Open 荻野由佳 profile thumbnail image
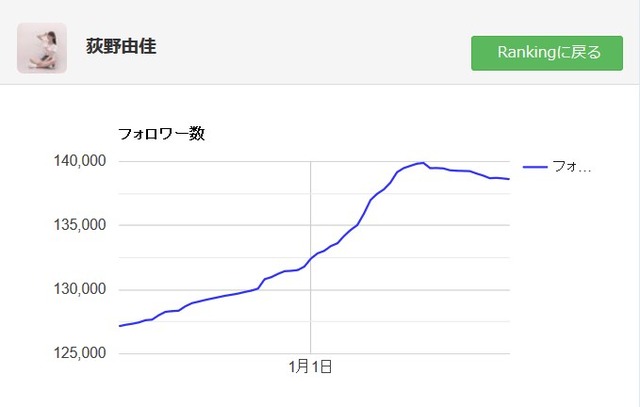 tap(42, 48)
